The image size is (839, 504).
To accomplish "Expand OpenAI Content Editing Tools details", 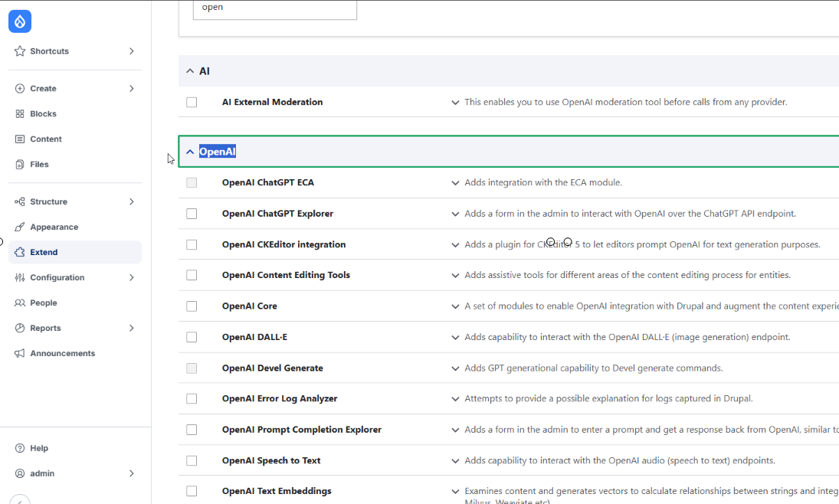I will point(455,276).
